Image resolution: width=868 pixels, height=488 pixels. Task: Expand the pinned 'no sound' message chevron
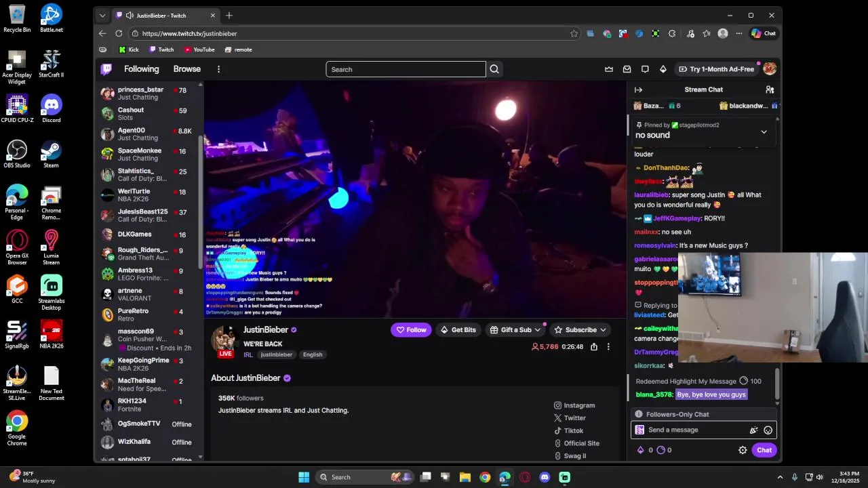coord(764,132)
